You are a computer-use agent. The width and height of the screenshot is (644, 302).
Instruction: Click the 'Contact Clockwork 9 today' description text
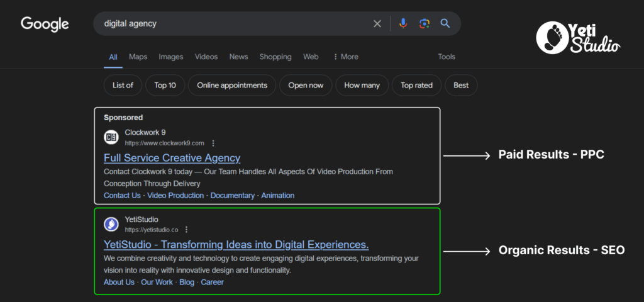248,177
